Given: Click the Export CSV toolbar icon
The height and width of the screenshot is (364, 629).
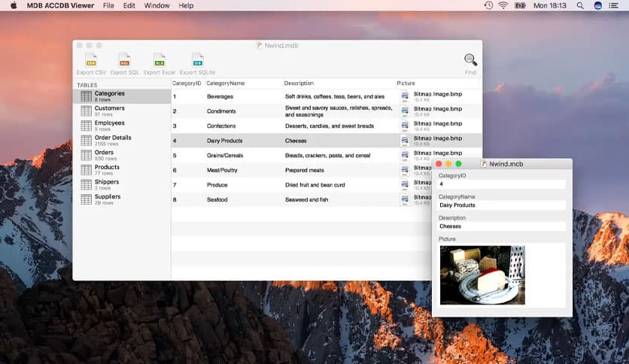Looking at the screenshot, I should 91,60.
